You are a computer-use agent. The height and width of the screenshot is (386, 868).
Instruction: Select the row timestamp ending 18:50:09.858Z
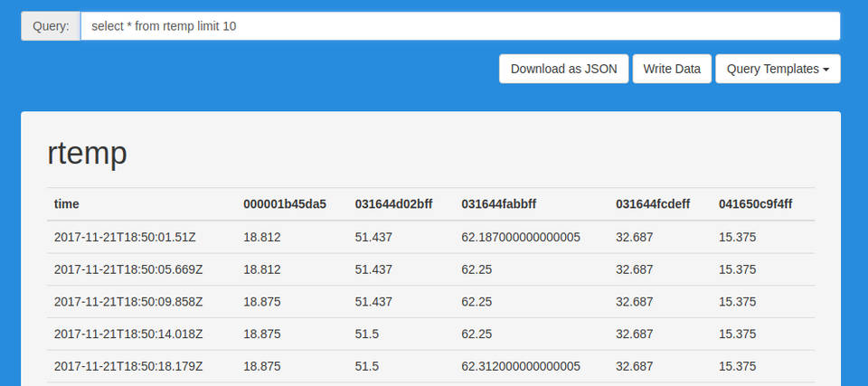click(x=126, y=302)
